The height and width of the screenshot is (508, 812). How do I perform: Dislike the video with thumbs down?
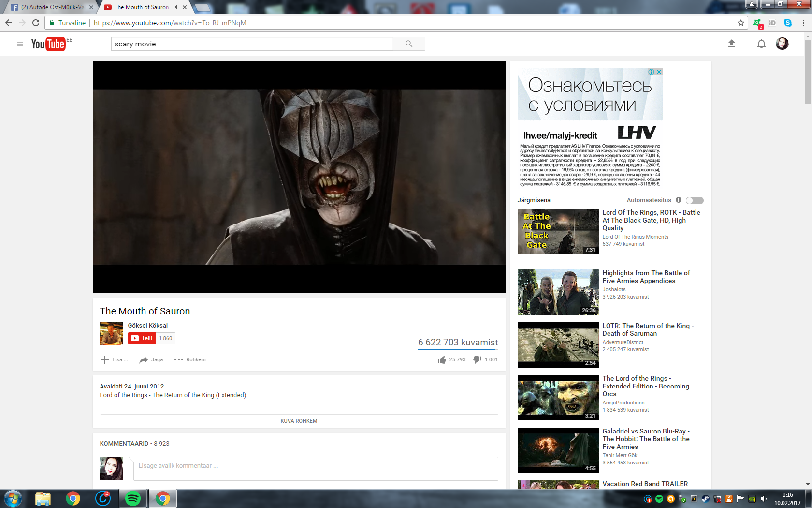pyautogui.click(x=477, y=359)
